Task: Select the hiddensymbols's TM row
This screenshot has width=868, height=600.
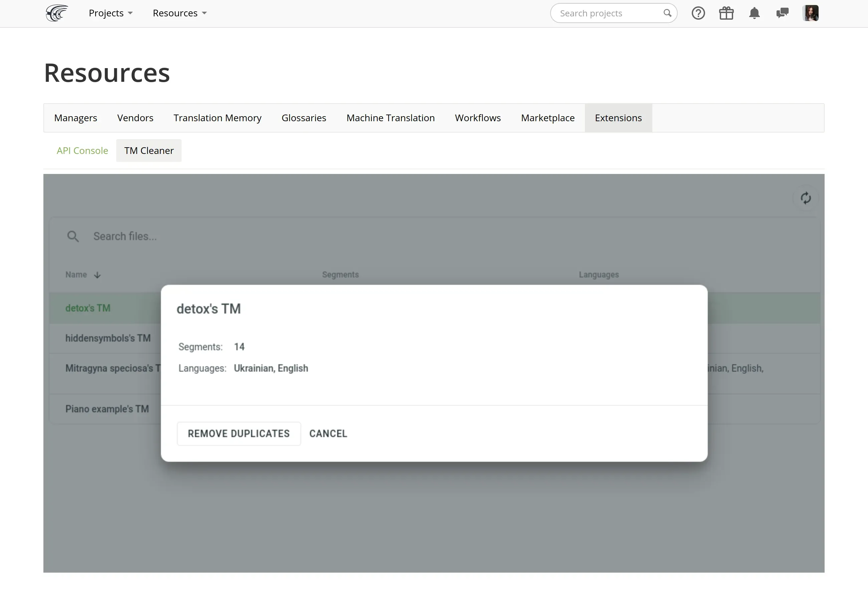Action: coord(108,338)
